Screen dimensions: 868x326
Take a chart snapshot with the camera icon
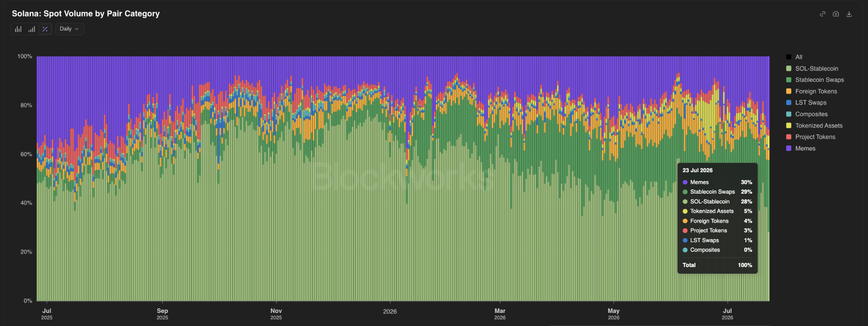pyautogui.click(x=836, y=14)
